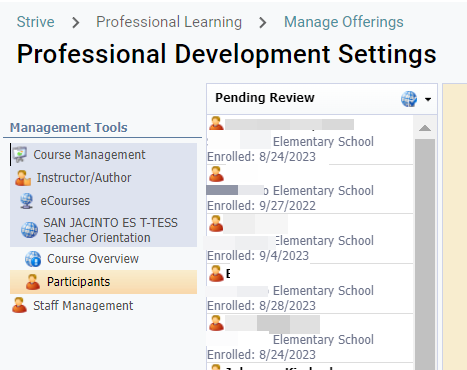Select participant enrolled 8/28/2023
The height and width of the screenshot is (370, 467).
(310, 289)
